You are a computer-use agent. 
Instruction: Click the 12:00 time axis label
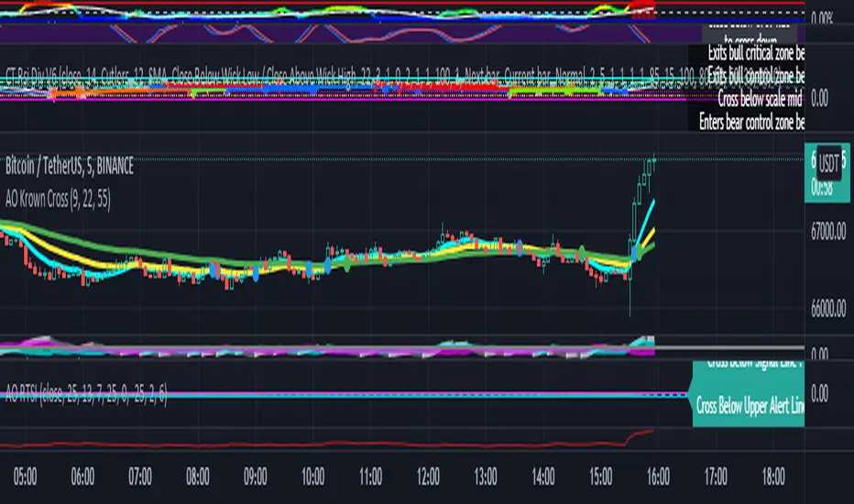pos(428,477)
